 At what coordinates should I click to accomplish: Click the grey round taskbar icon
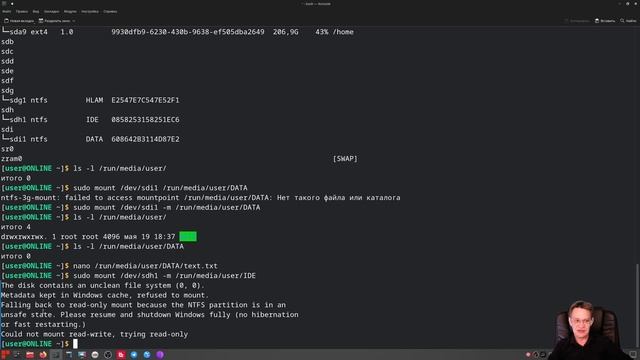point(95,355)
